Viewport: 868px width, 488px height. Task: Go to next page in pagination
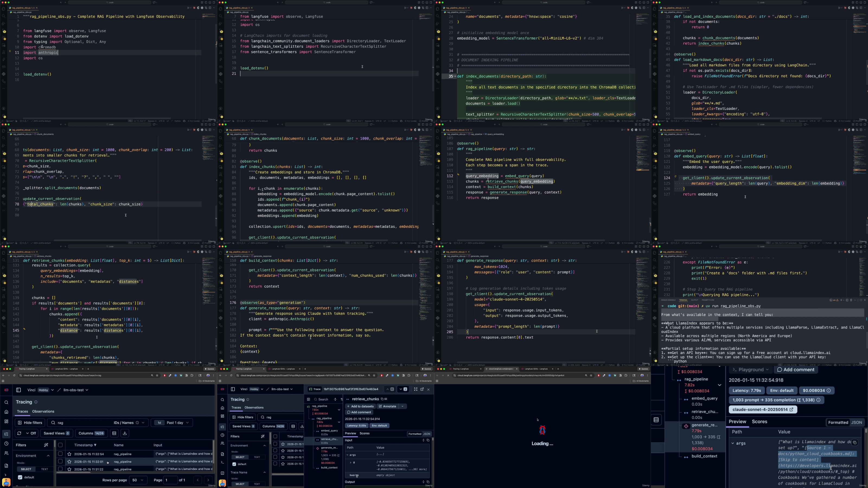click(x=208, y=480)
